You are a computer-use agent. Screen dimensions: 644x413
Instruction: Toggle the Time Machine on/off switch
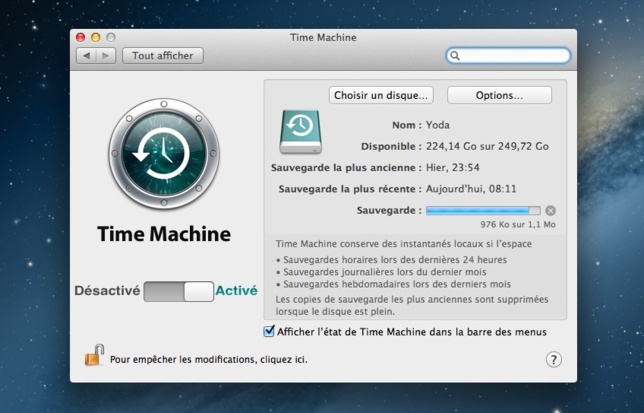tap(178, 291)
